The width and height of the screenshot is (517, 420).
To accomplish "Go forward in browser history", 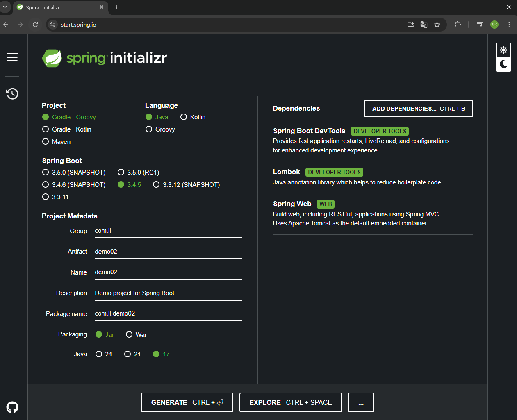I will coord(20,25).
